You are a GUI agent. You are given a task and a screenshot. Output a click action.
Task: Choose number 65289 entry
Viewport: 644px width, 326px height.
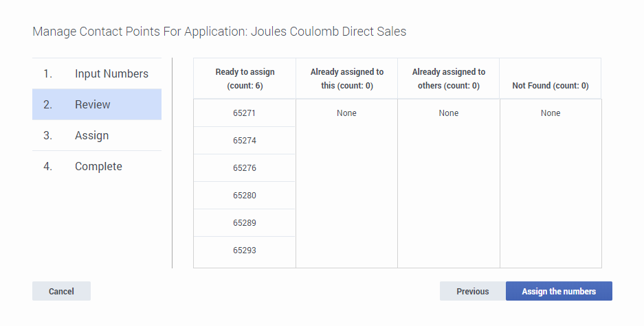pos(244,223)
